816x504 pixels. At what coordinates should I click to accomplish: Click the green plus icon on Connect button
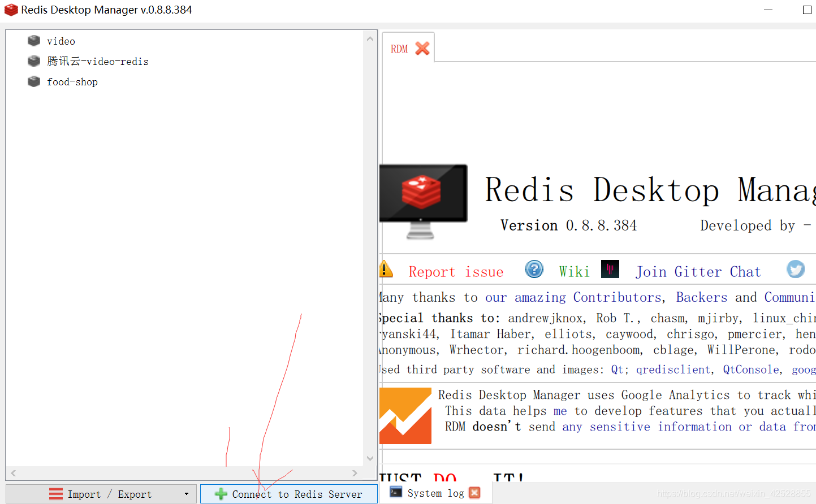coord(220,493)
